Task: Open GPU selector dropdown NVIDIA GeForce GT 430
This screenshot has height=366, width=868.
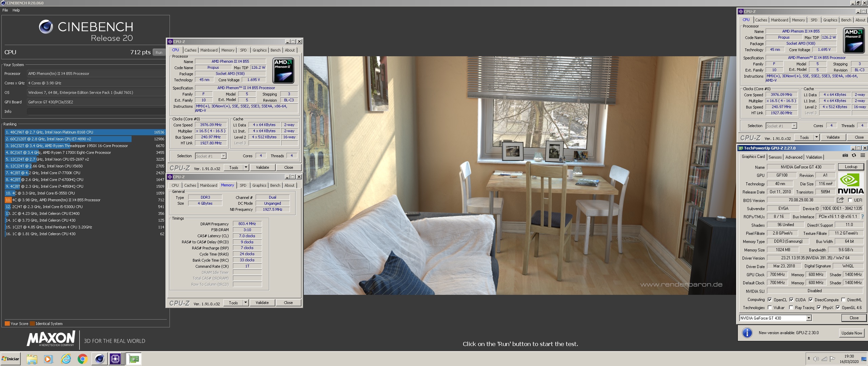Action: (x=775, y=318)
